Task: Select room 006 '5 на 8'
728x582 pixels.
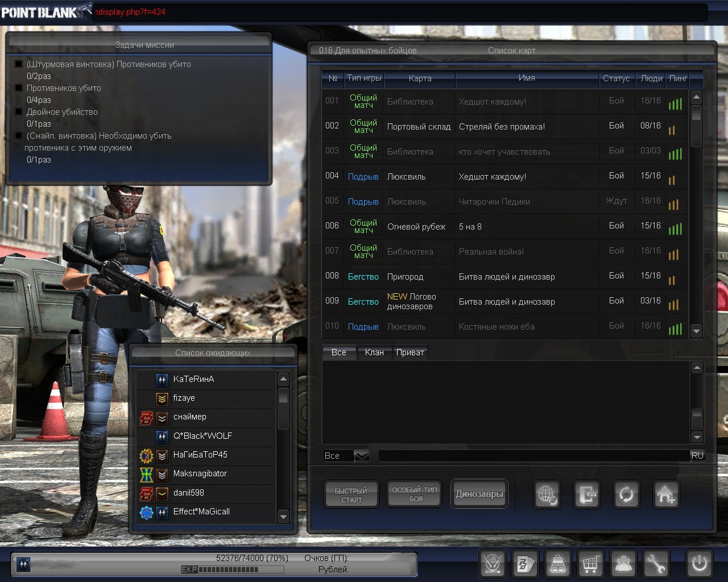Action: [x=504, y=226]
